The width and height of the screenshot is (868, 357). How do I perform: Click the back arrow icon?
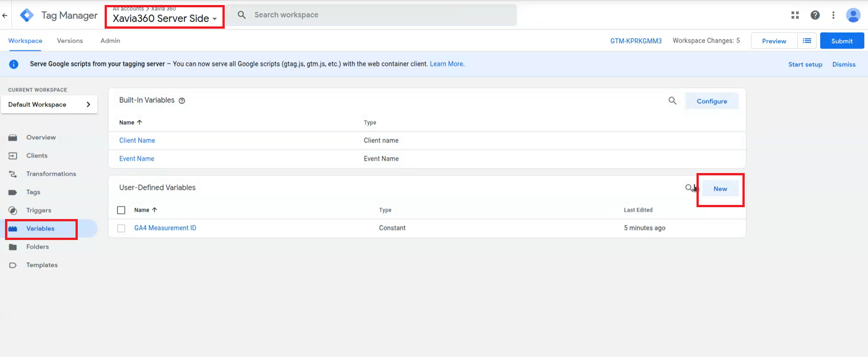(x=5, y=15)
